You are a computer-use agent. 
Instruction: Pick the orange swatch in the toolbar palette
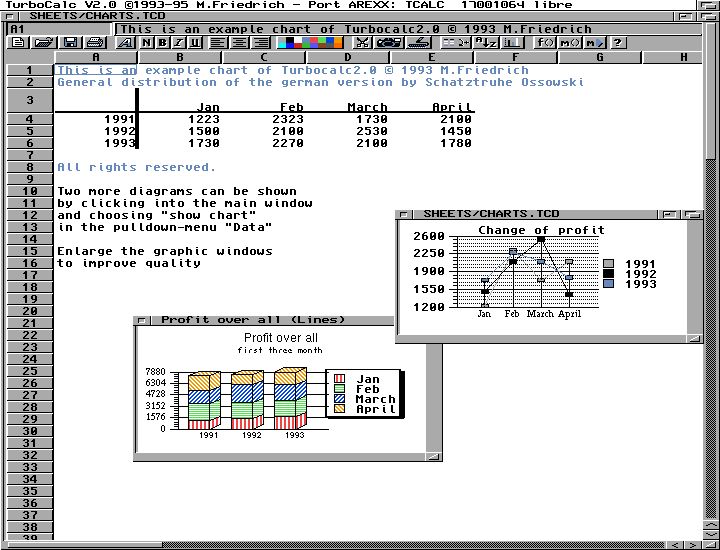tap(338, 43)
